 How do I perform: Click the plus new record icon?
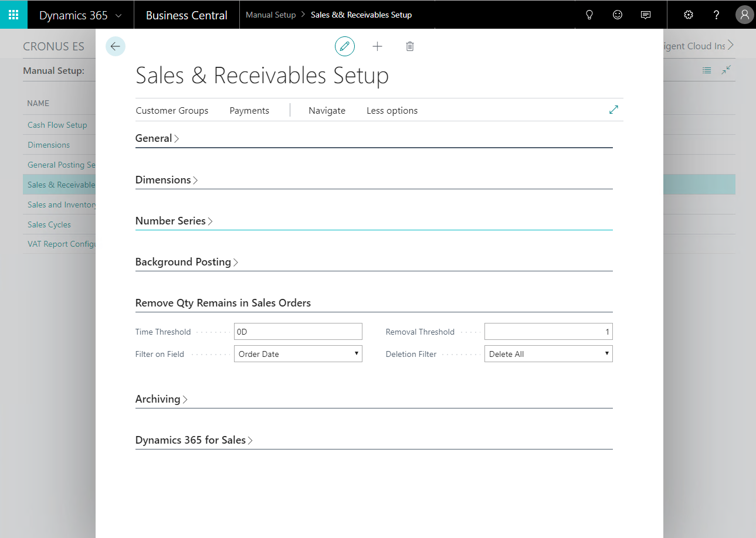377,46
